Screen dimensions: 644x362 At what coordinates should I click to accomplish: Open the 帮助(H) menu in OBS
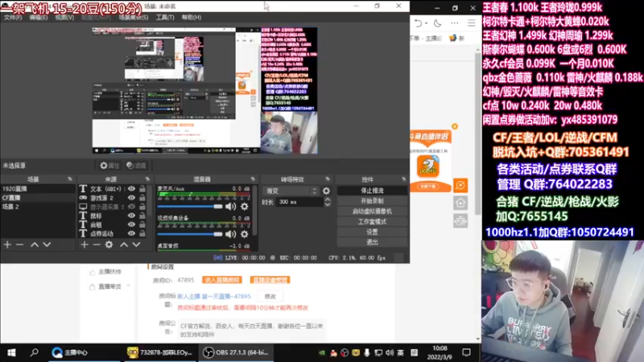(192, 18)
